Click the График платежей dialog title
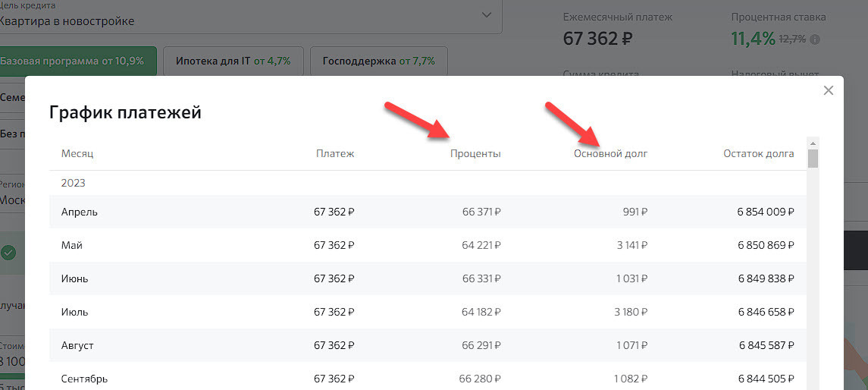 (x=125, y=112)
